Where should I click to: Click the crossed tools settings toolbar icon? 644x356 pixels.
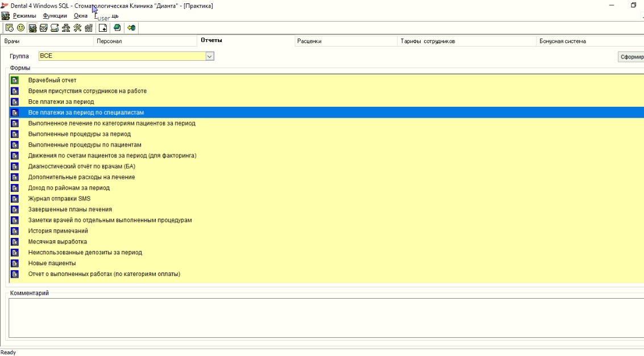[x=77, y=28]
